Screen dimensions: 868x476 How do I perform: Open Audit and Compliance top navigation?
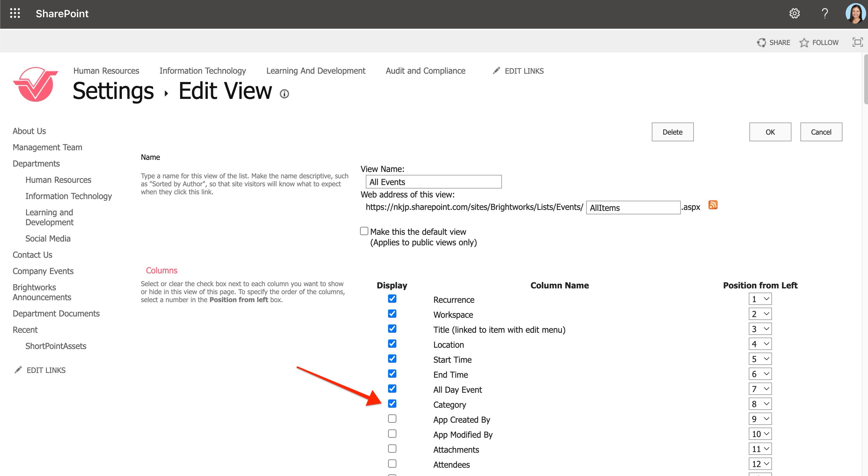(x=425, y=71)
